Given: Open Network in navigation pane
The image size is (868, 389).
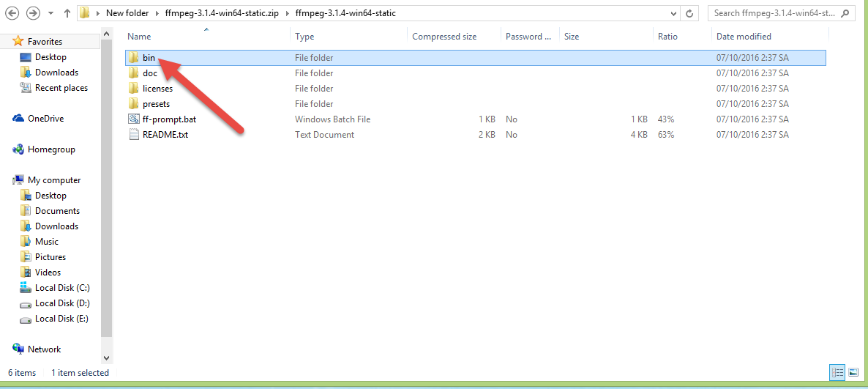Looking at the screenshot, I should (45, 349).
